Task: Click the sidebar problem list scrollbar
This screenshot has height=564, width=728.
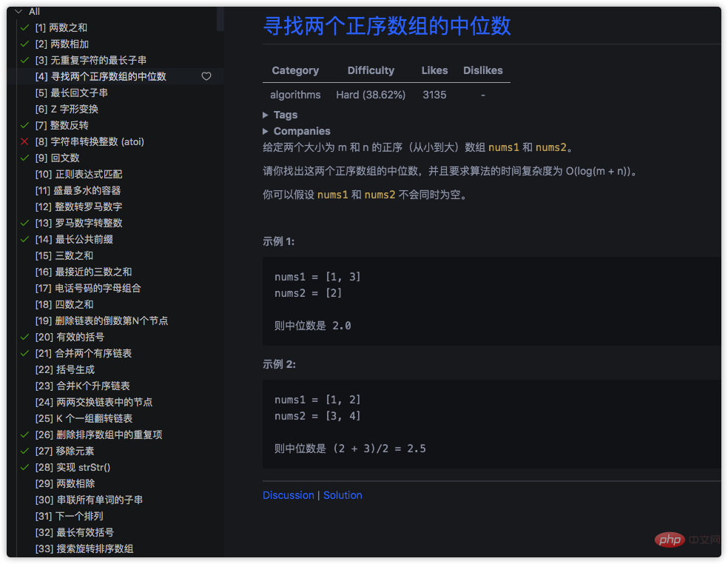Action: (220, 19)
